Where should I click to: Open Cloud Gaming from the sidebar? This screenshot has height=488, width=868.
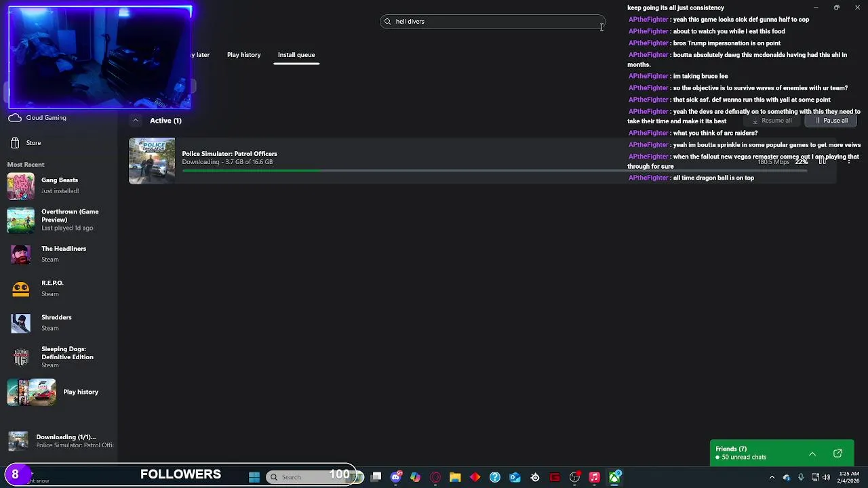click(45, 118)
